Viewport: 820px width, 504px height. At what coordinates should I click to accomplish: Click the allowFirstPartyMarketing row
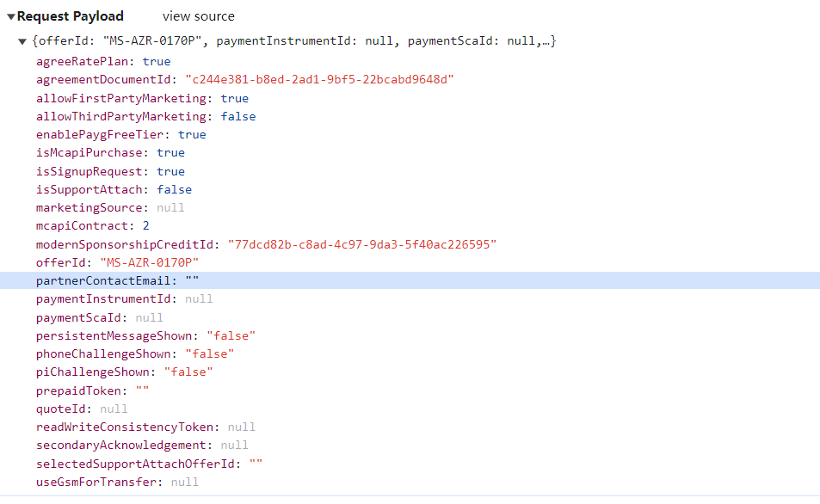coord(142,98)
